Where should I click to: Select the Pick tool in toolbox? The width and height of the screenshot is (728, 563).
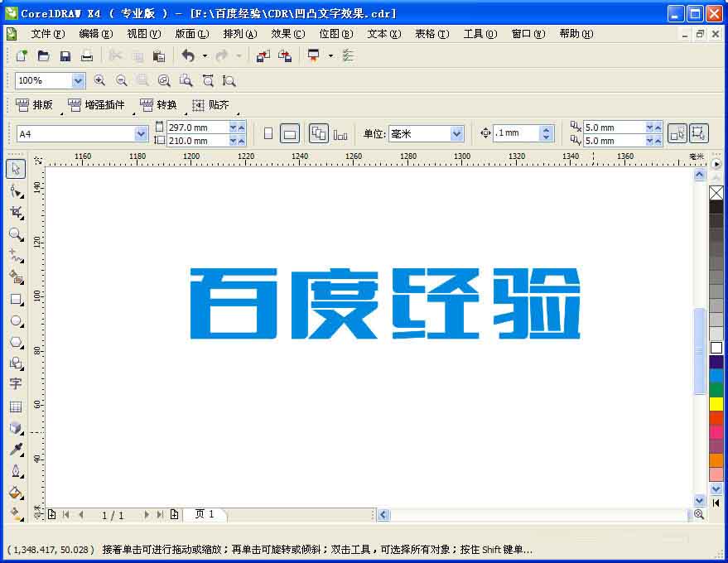click(x=16, y=168)
